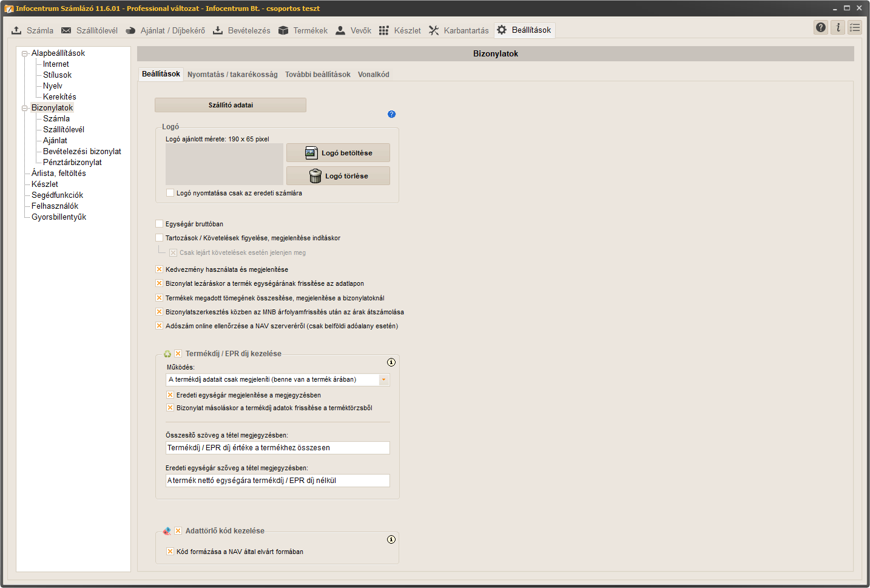Click the Összesítő szöveg input field
This screenshot has height=588, width=870.
tap(278, 448)
